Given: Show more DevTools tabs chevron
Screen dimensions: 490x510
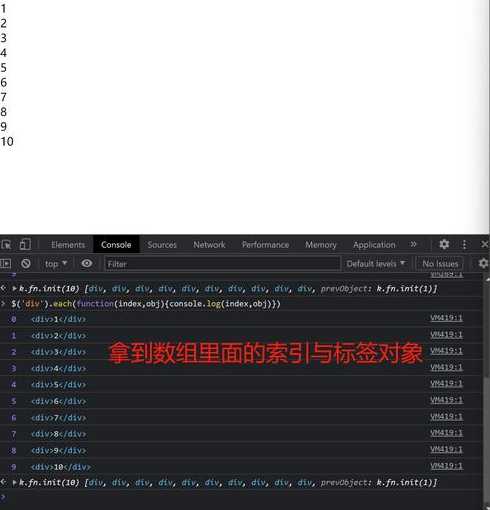Looking at the screenshot, I should pyautogui.click(x=413, y=244).
